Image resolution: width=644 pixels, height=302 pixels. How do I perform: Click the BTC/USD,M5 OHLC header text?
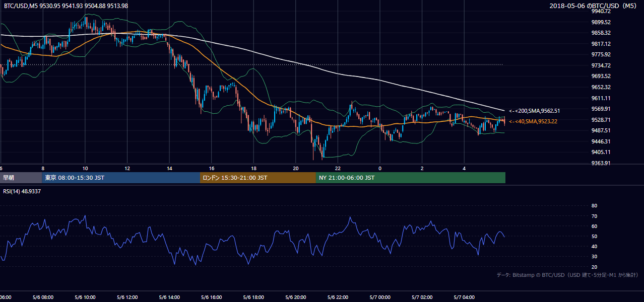pos(66,6)
